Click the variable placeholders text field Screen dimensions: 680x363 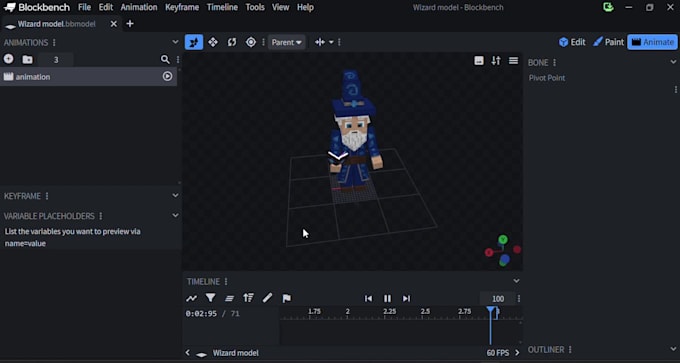[90, 237]
